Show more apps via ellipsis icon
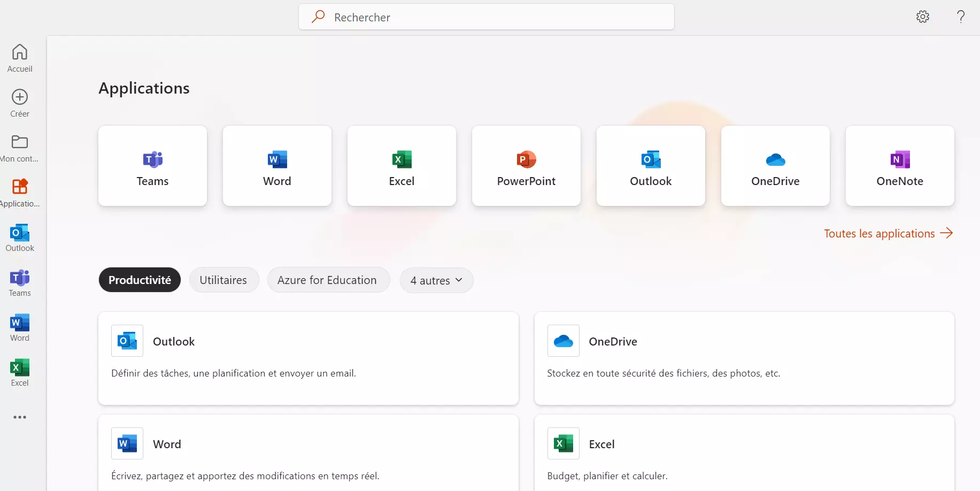The image size is (980, 491). tap(20, 417)
